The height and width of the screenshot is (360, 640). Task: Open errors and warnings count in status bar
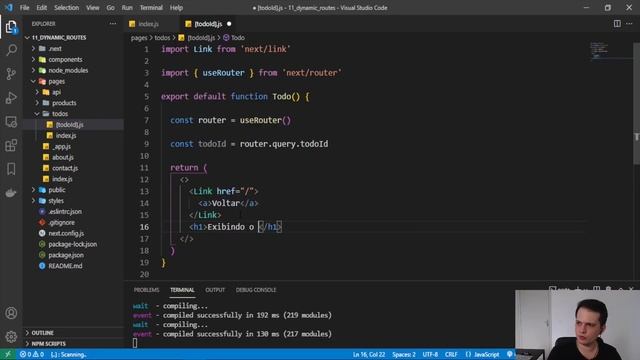32,354
